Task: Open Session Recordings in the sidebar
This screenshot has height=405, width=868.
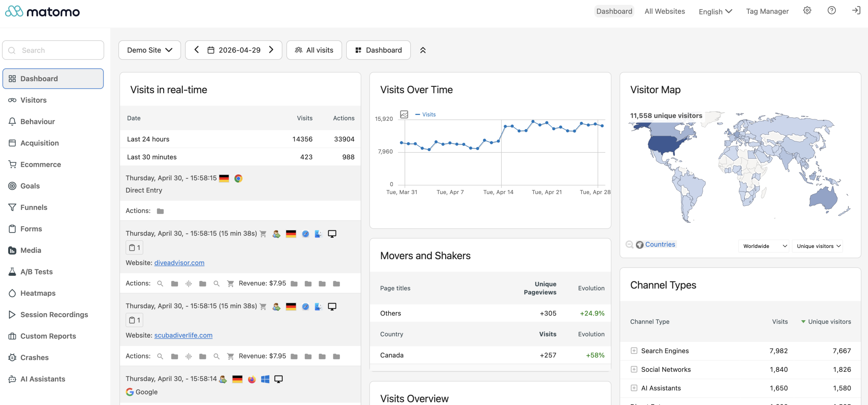Action: (x=53, y=314)
